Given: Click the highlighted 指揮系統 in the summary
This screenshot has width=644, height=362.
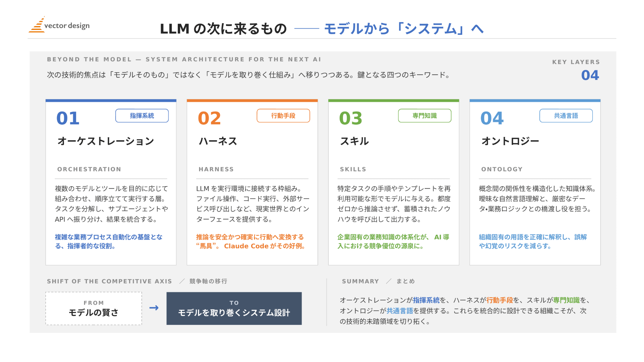Looking at the screenshot, I should pyautogui.click(x=426, y=300).
